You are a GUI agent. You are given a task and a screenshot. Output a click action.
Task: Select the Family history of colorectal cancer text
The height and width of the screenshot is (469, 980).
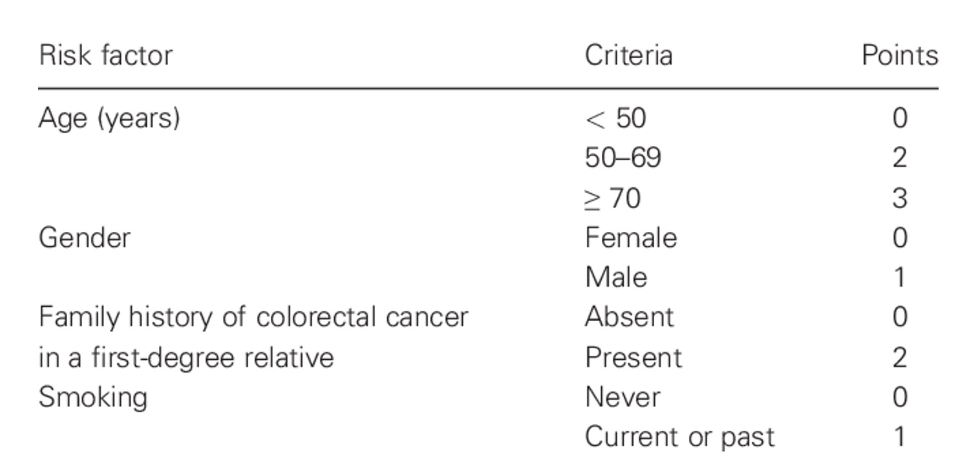[253, 317]
